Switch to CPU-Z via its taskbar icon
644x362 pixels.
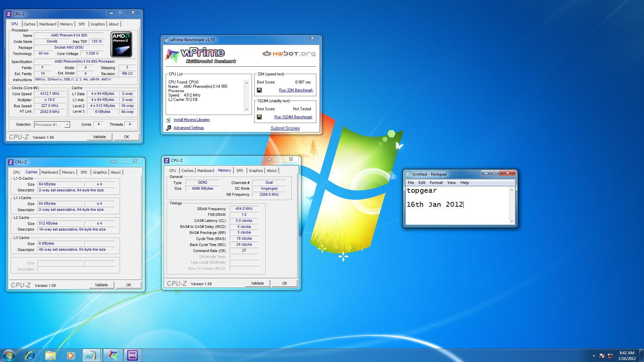pyautogui.click(x=132, y=355)
